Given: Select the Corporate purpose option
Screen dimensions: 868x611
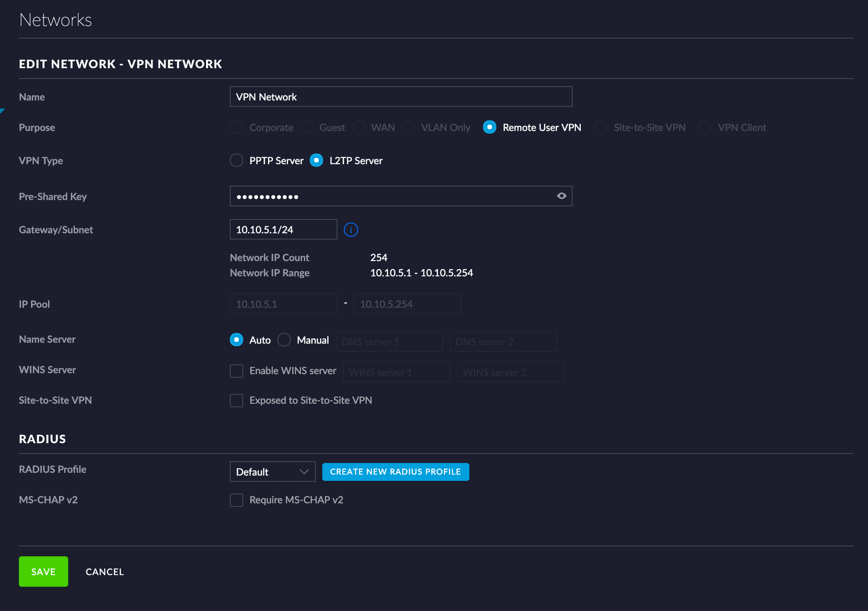Looking at the screenshot, I should pos(237,127).
